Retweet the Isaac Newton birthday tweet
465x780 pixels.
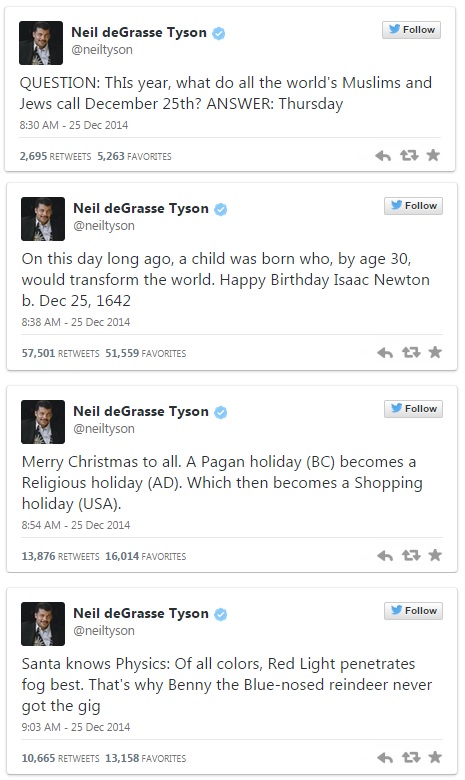(411, 353)
